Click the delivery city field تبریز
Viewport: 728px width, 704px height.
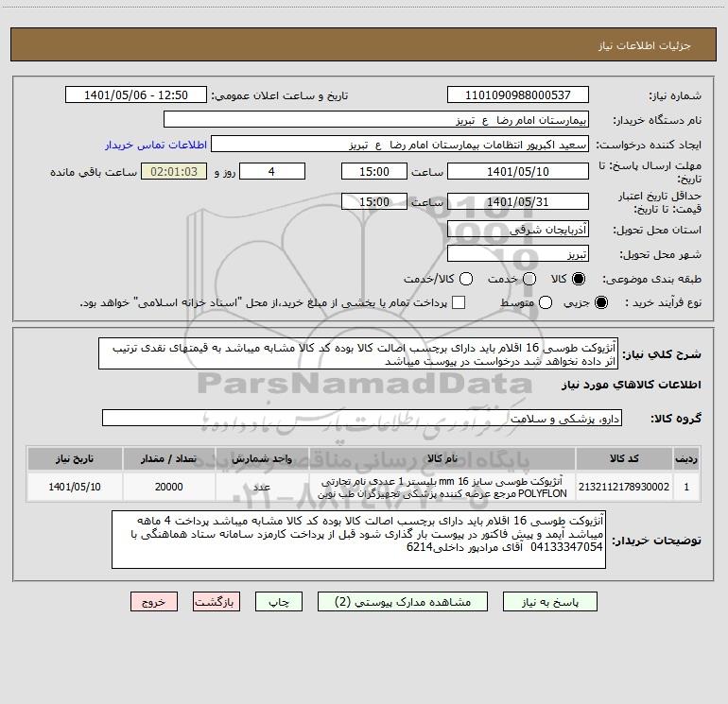click(518, 254)
